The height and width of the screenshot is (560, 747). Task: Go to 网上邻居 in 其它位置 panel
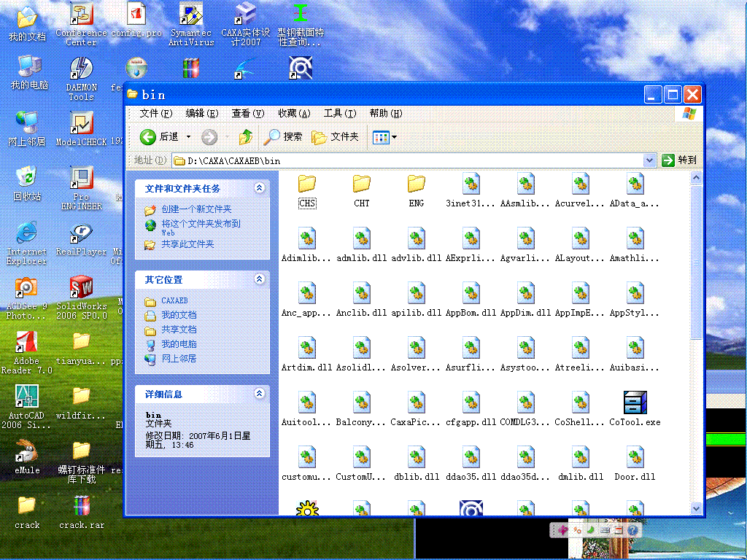click(179, 359)
